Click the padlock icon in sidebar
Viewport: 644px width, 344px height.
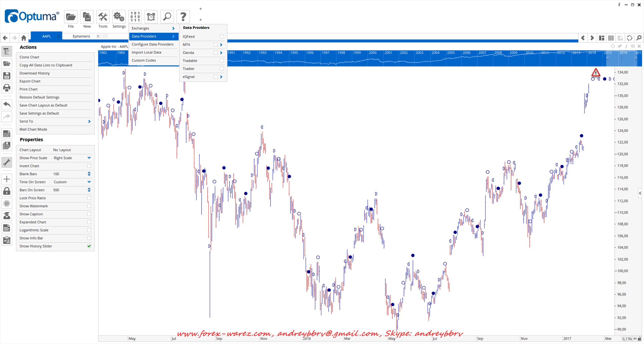pyautogui.click(x=7, y=191)
